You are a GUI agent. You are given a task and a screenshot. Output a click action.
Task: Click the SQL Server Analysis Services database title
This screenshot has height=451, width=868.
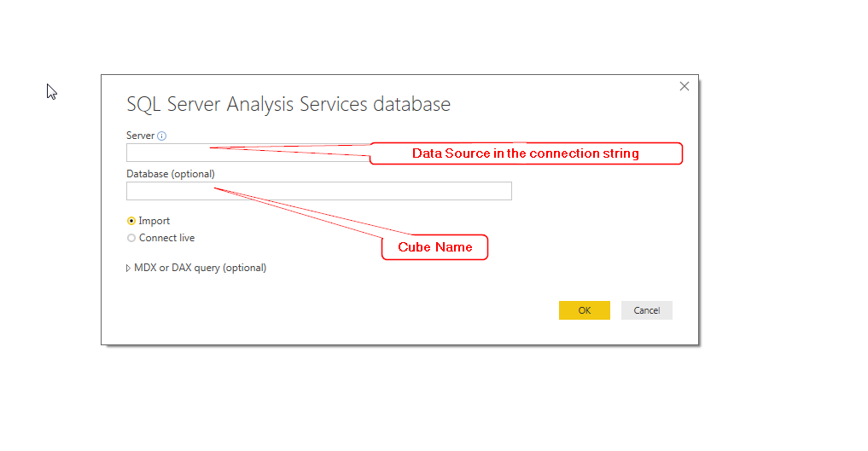pyautogui.click(x=288, y=104)
